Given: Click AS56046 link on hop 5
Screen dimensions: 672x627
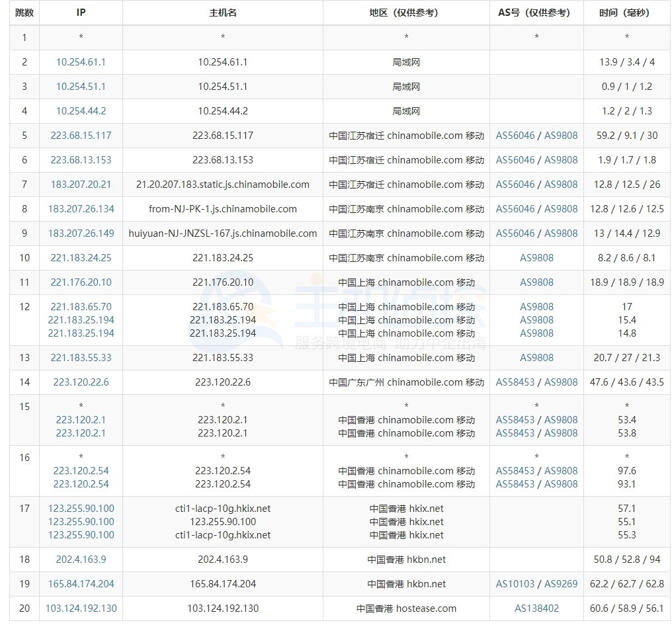Looking at the screenshot, I should click(516, 136).
